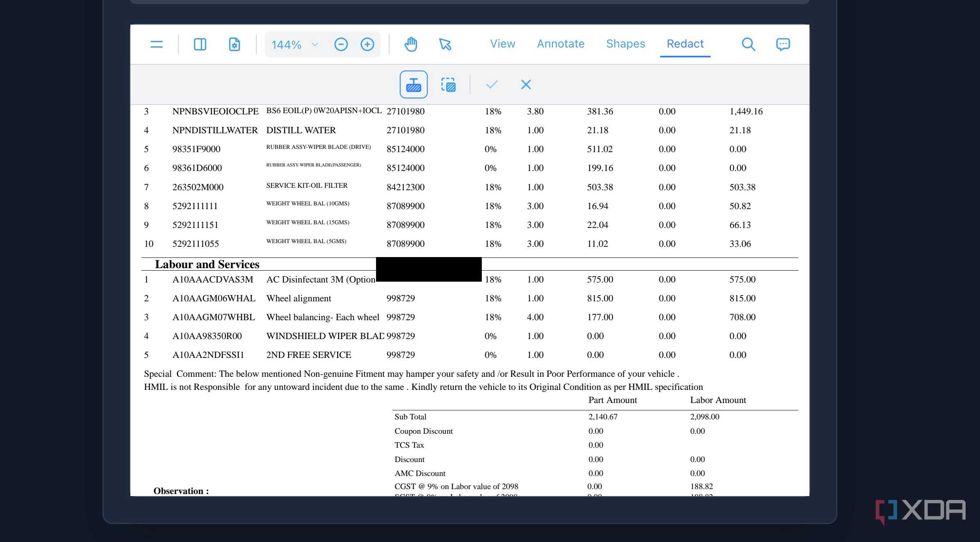Viewport: 980px width, 542px height.
Task: Cancel redactions with X icon
Action: [526, 84]
